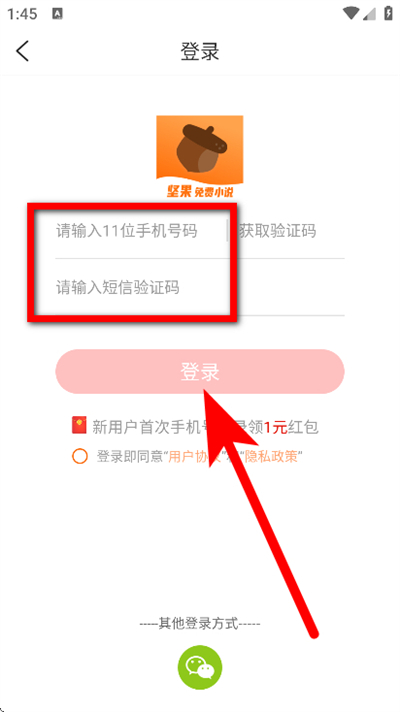400x712 pixels.
Task: Tap the clock time in status bar
Action: [22, 14]
